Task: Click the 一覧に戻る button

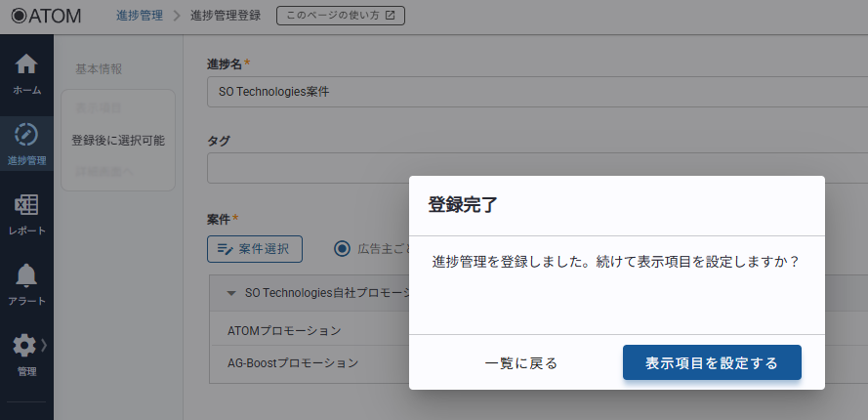Action: pyautogui.click(x=520, y=363)
